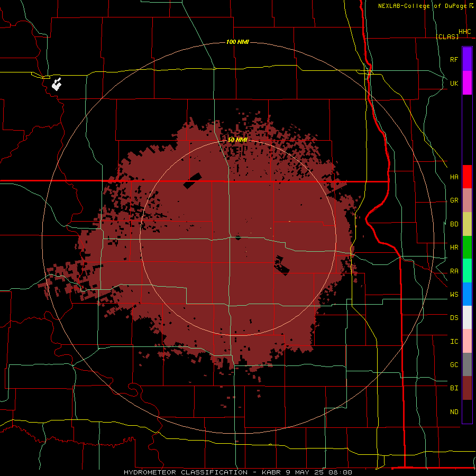Click the white DS legend swatch
This screenshot has width=476, height=476.
467,317
